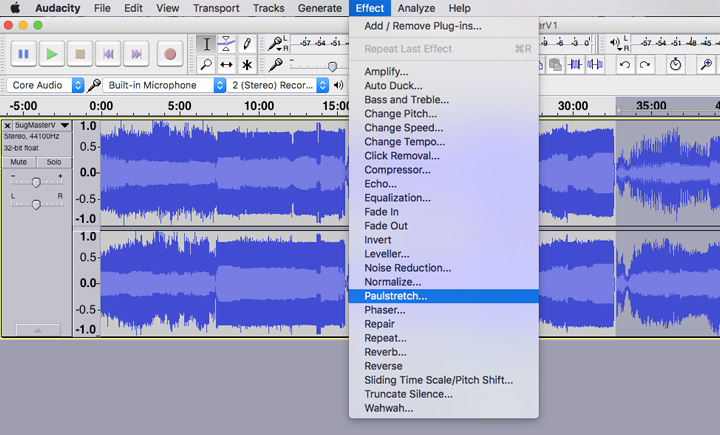The width and height of the screenshot is (720, 435).
Task: Choose Sliding Time Scale/Pitch Shift...
Action: click(x=444, y=380)
